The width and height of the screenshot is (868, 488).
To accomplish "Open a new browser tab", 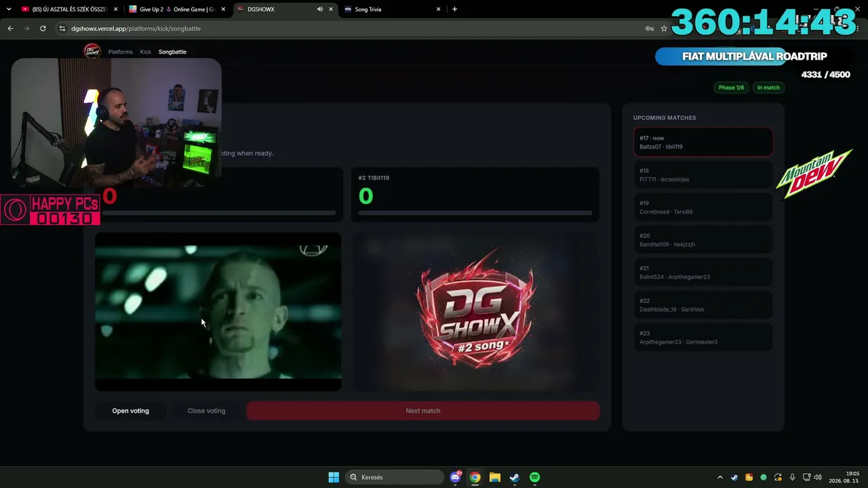I will [x=454, y=9].
